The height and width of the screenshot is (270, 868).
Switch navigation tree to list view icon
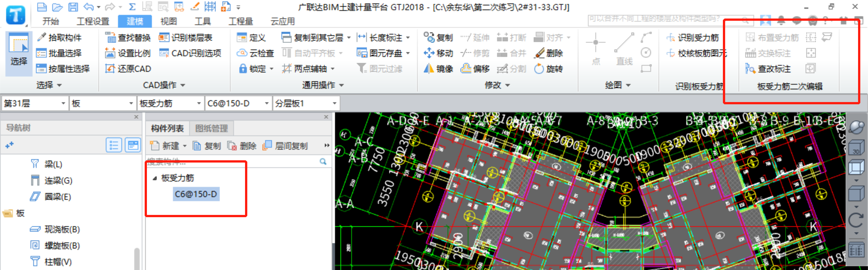coord(114,145)
